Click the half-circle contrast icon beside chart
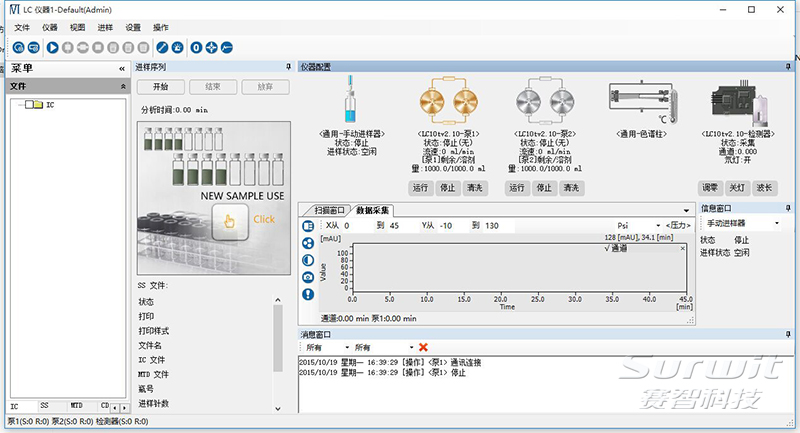Viewport: 800px width, 433px height. pos(308,260)
